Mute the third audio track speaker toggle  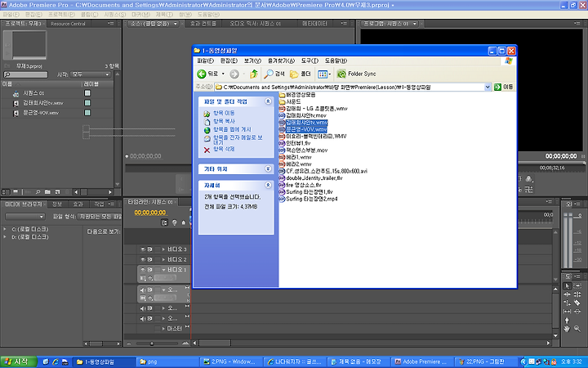pos(143,319)
